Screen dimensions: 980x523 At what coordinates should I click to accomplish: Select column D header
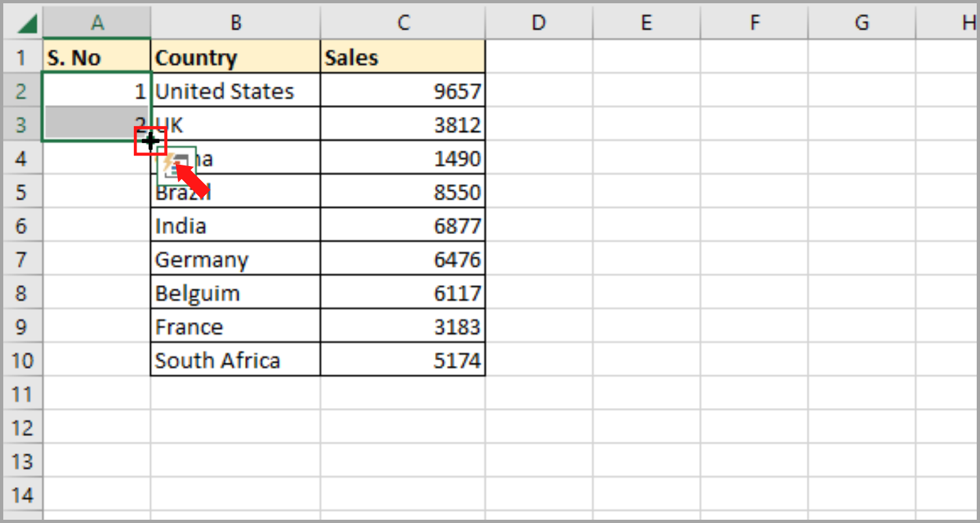pyautogui.click(x=538, y=24)
